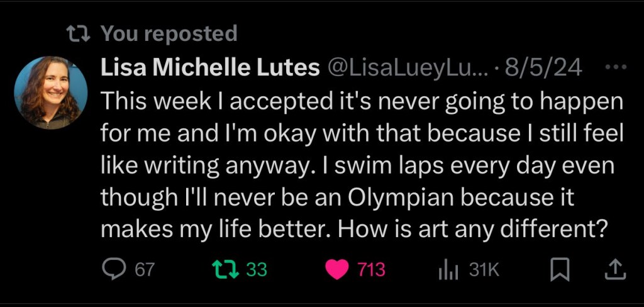This screenshot has height=307, width=644.
Task: Reply to Lisa's tweet via comment icon
Action: pyautogui.click(x=114, y=270)
